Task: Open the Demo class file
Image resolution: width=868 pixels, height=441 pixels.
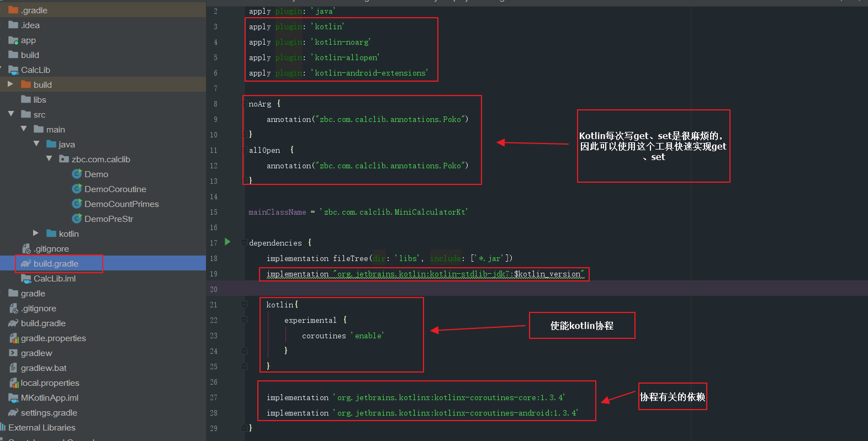Action: [96, 174]
